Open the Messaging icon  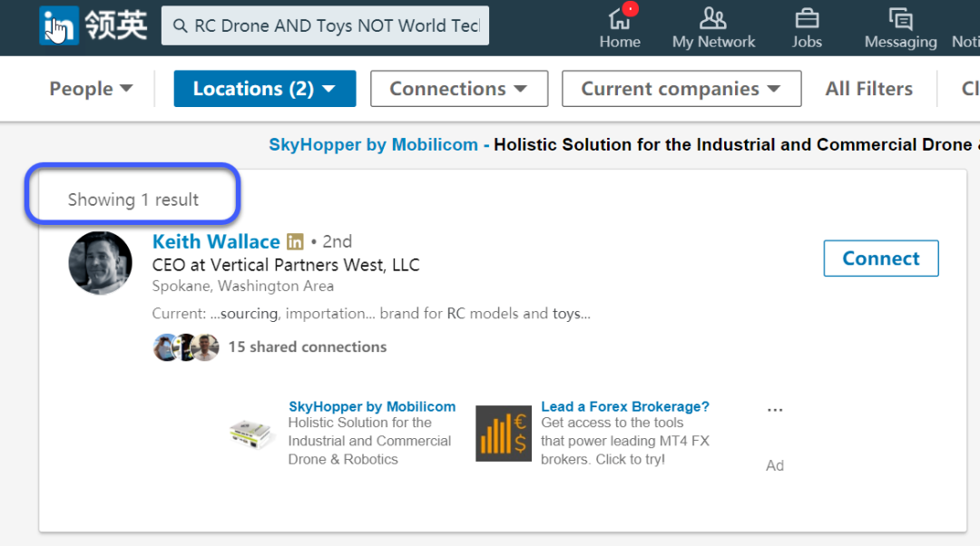click(x=900, y=19)
